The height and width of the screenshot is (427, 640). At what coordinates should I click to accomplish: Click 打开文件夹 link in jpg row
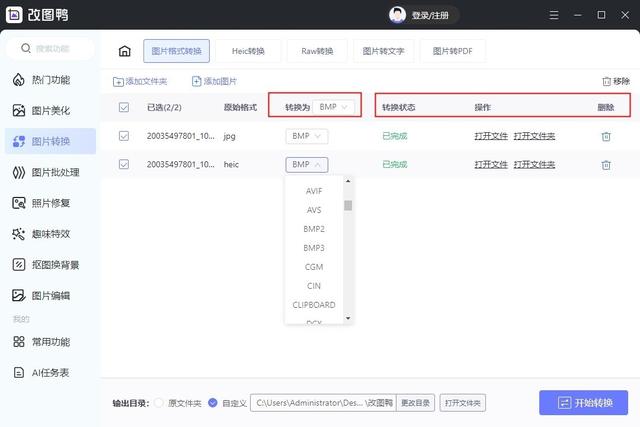(534, 136)
